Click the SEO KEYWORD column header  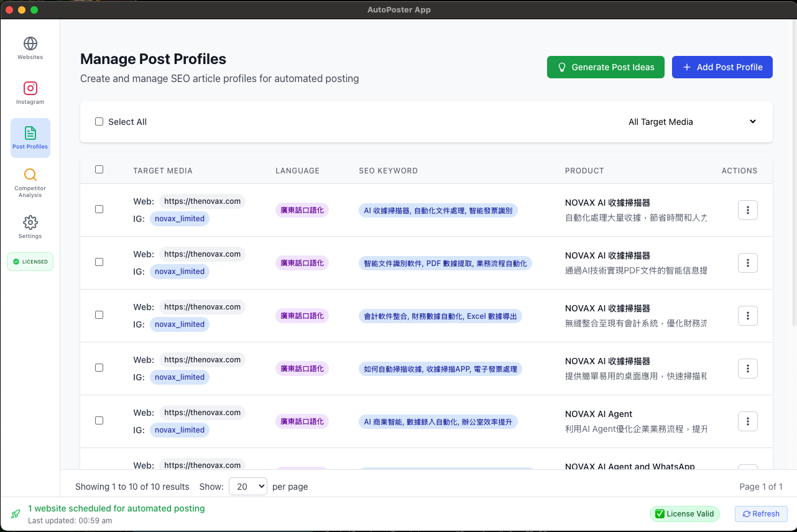(388, 171)
